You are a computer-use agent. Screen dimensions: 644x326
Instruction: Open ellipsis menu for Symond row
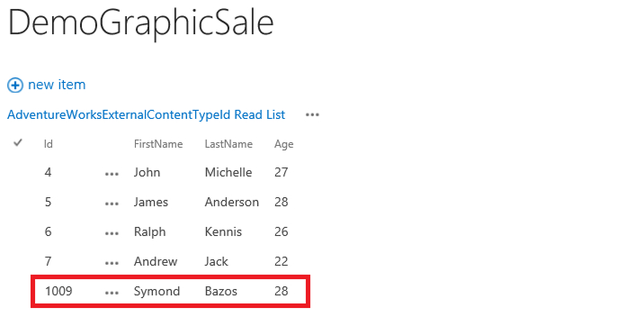tap(112, 293)
